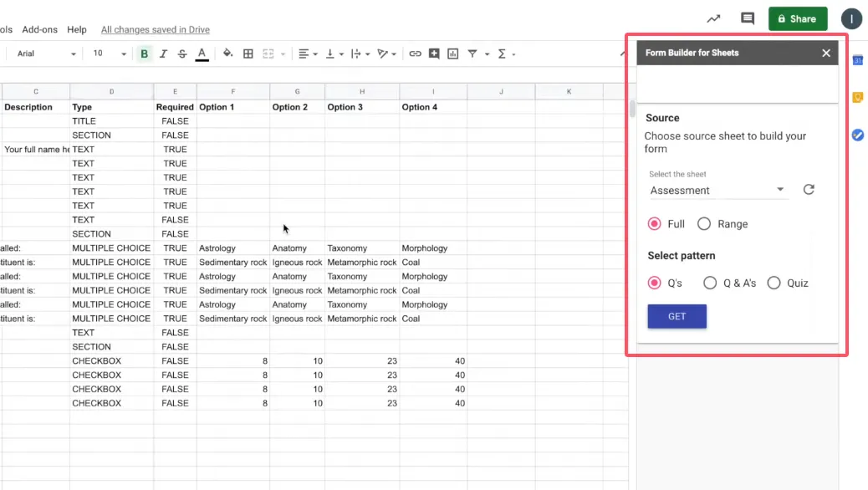Image resolution: width=868 pixels, height=490 pixels.
Task: Open the comment history icon
Action: coord(748,18)
